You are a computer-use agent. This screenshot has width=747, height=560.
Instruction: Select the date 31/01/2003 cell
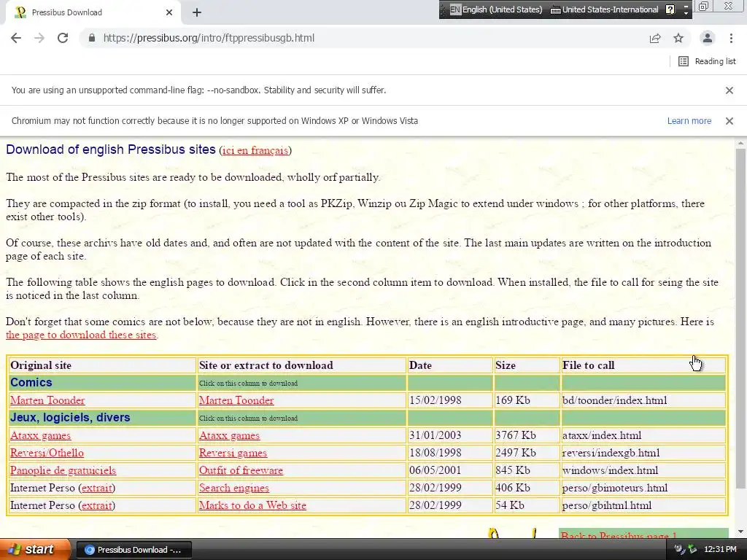(x=449, y=435)
